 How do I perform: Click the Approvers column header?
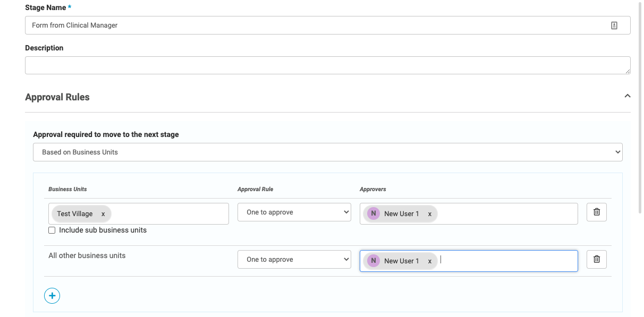[373, 189]
